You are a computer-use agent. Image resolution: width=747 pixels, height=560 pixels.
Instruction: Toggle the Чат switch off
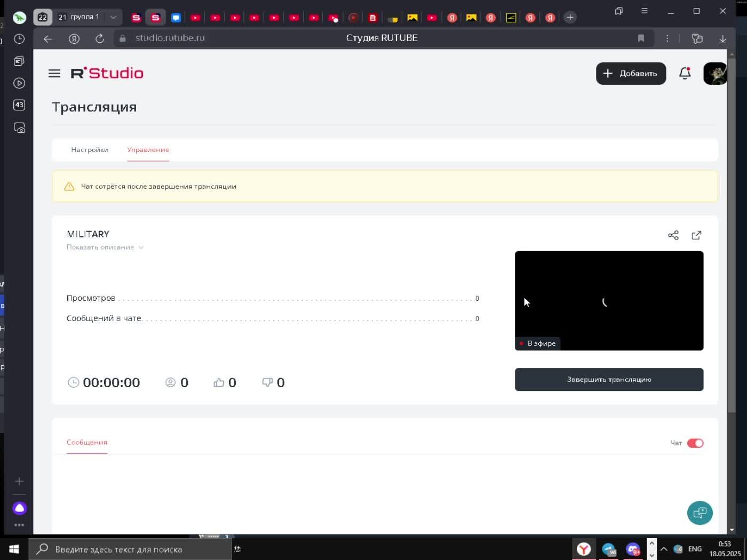tap(695, 443)
